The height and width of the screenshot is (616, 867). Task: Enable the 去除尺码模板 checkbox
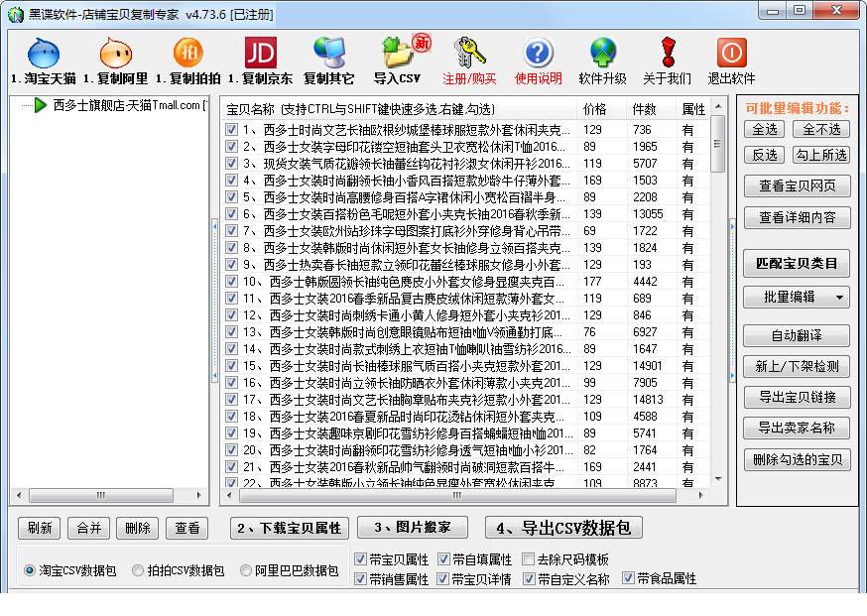(528, 559)
